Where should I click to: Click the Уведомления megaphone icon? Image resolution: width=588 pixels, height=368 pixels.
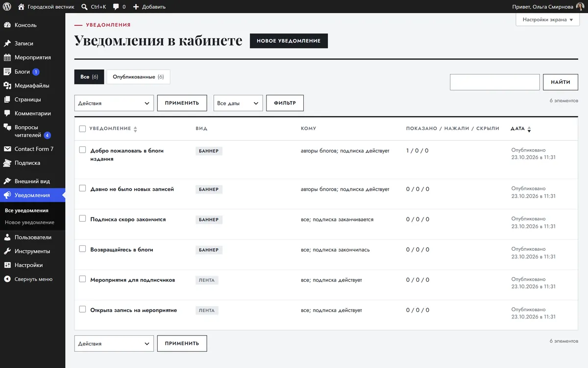(7, 195)
